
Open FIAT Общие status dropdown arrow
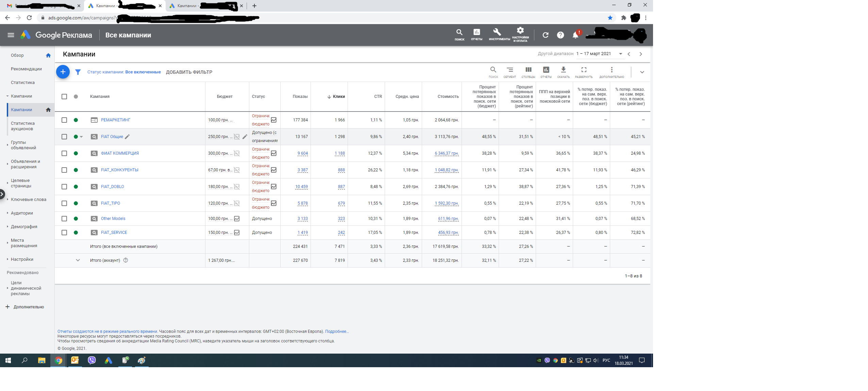[x=81, y=137]
